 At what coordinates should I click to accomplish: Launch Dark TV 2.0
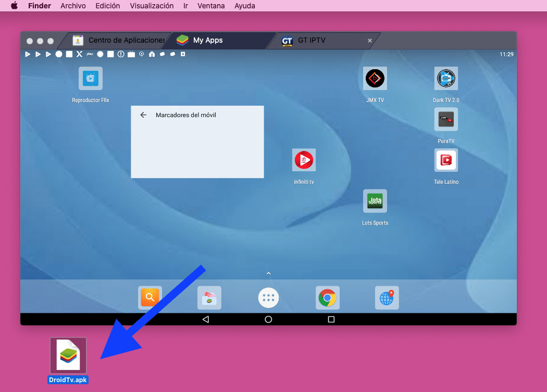(x=446, y=78)
